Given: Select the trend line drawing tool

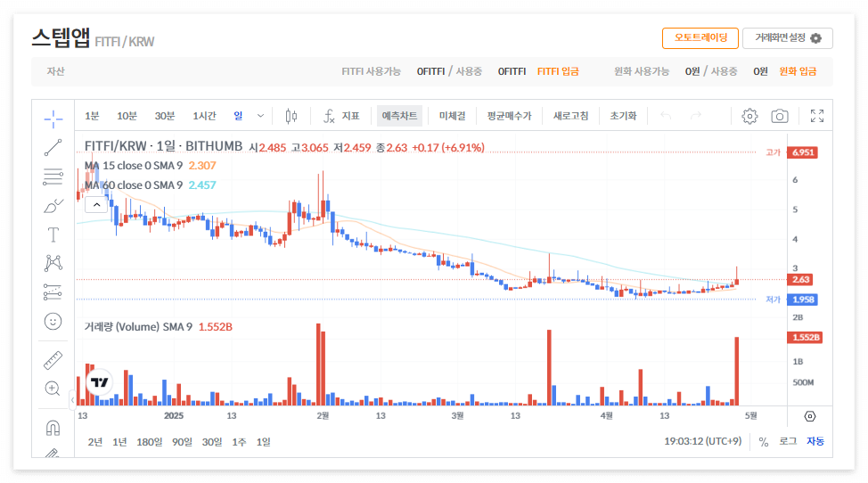Looking at the screenshot, I should (x=53, y=148).
